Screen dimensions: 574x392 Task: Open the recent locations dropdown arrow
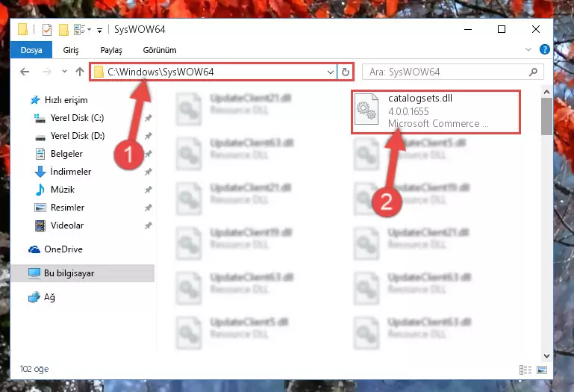coord(64,72)
